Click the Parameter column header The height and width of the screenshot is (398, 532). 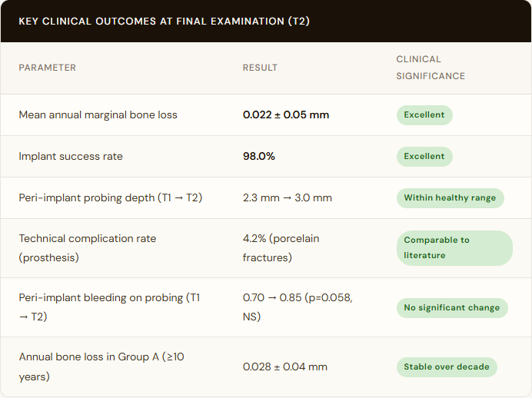(48, 68)
